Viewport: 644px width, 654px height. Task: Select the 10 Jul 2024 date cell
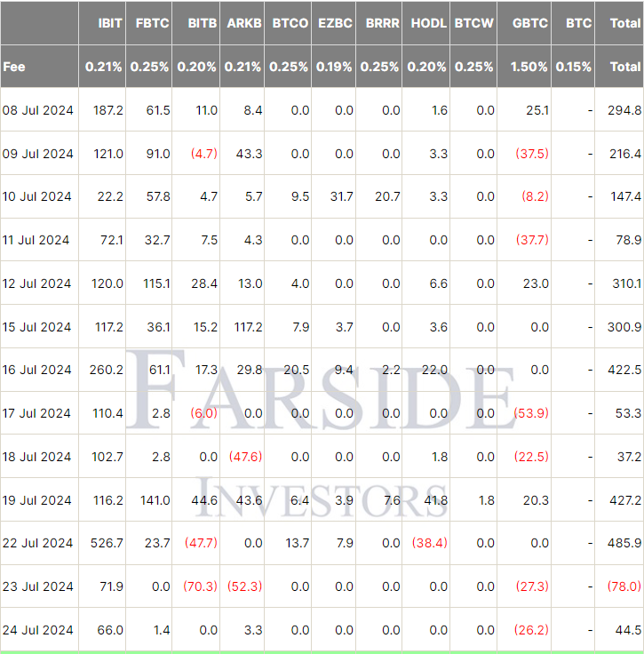click(37, 196)
